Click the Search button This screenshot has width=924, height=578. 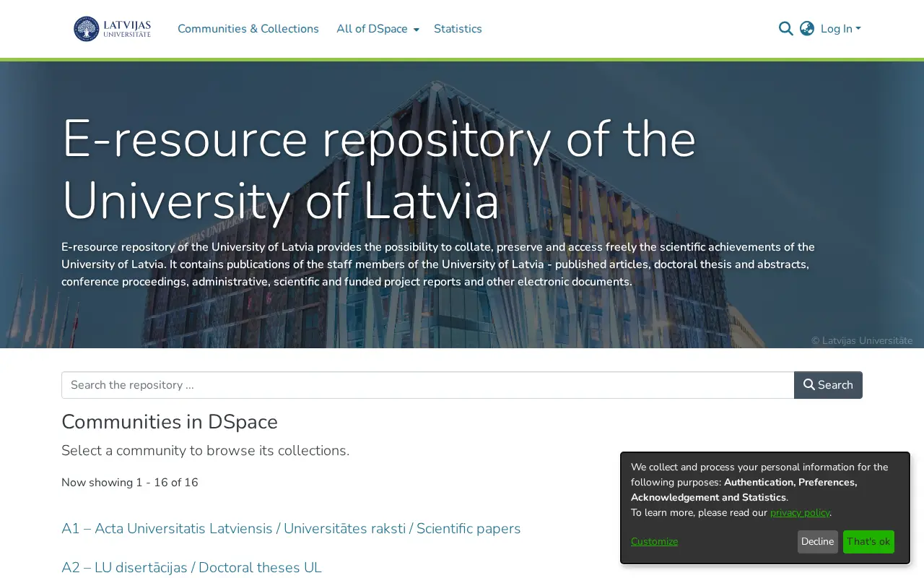(x=828, y=385)
